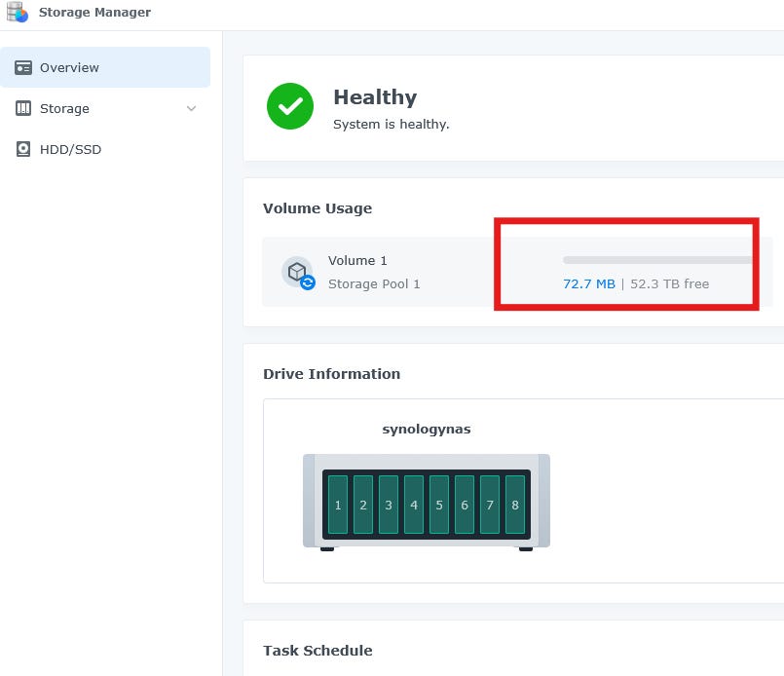Click the Storage Pool 1 label
Screen dimensions: 784x676
click(374, 284)
